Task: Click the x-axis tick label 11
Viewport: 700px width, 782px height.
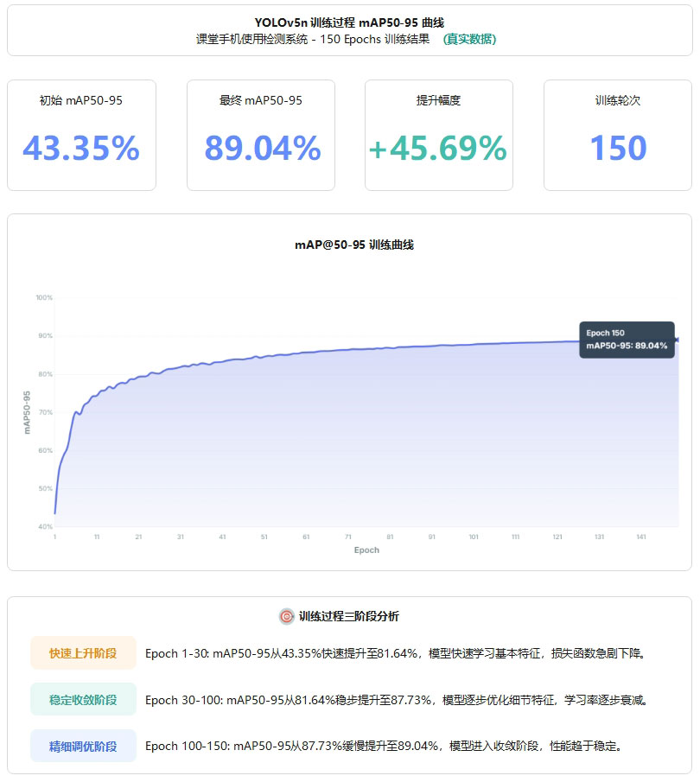Action: point(97,537)
